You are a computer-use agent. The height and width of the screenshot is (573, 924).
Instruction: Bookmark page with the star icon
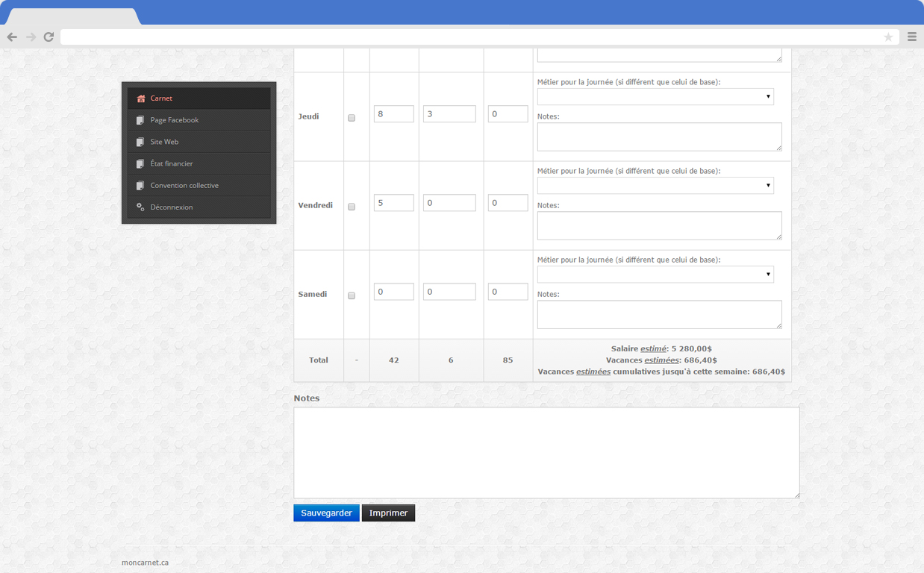(x=888, y=37)
